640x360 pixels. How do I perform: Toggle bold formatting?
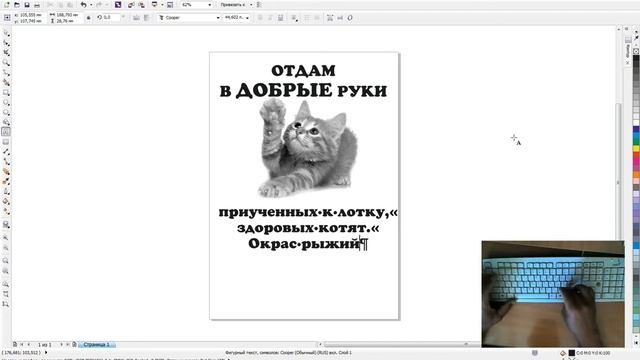pos(260,18)
